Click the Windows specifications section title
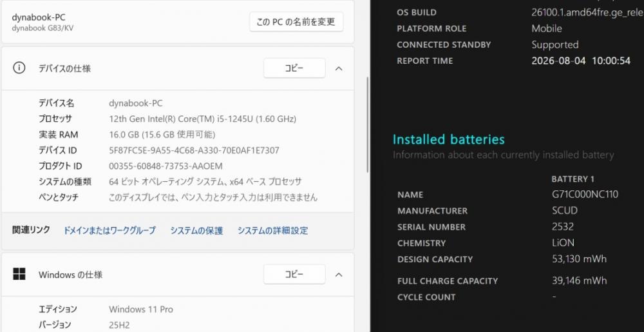This screenshot has height=332, width=644. point(71,275)
